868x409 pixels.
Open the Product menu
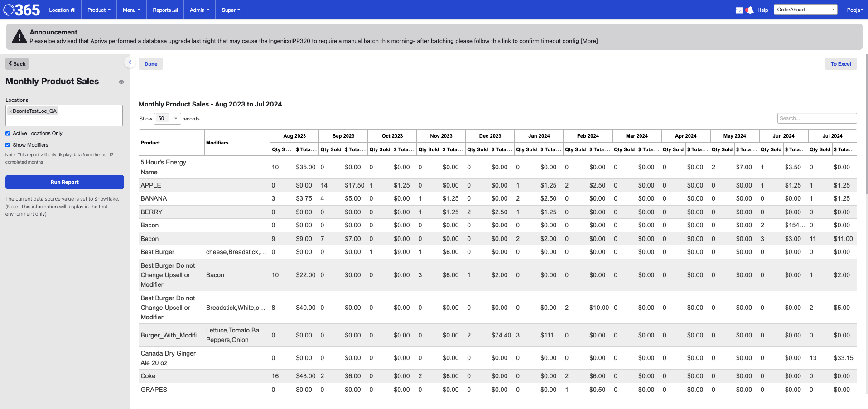tap(99, 10)
